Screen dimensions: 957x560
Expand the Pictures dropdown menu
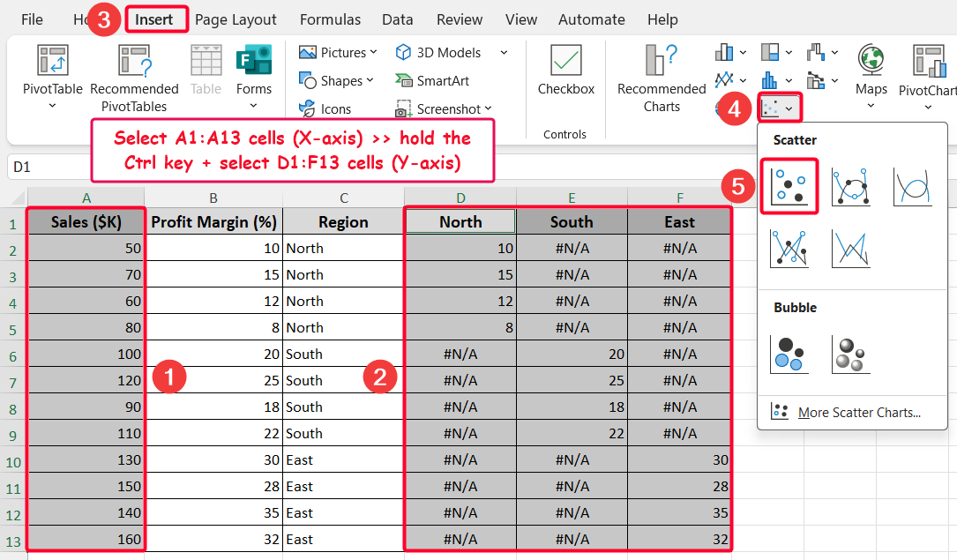[x=339, y=52]
